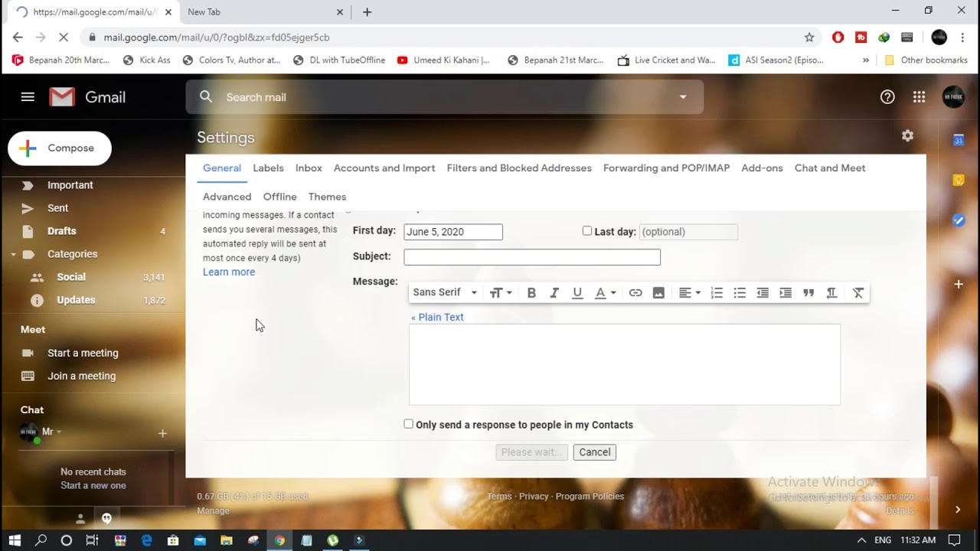Enable the Last day checkbox
The image size is (980, 551).
point(587,230)
